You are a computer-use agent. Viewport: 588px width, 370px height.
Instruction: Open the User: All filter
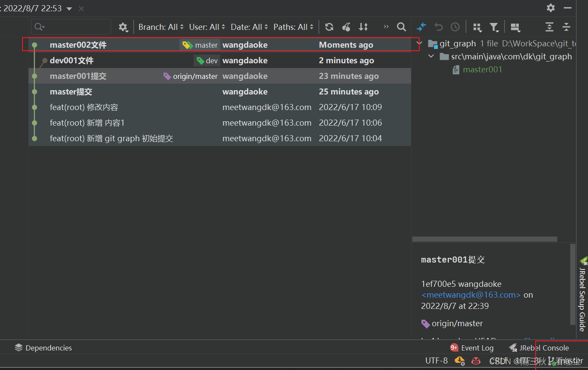(207, 27)
